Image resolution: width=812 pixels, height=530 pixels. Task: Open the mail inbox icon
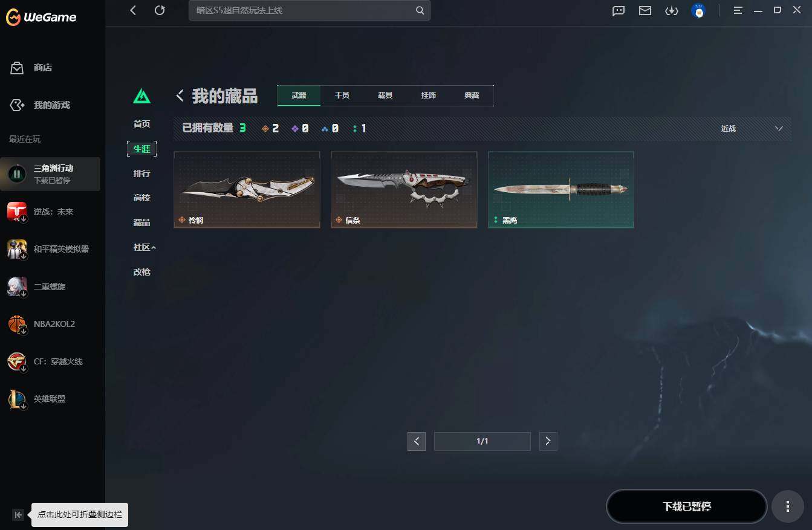[x=645, y=10]
